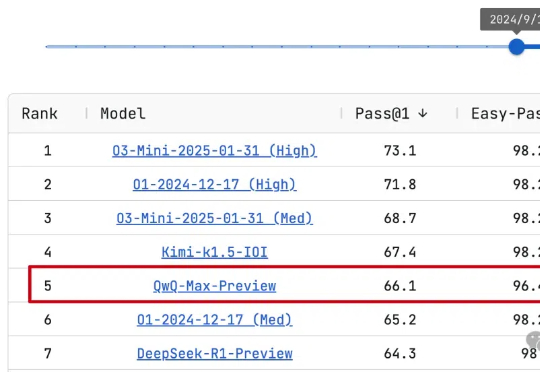Click the column divider between Rank and Model
Image resolution: width=540 pixels, height=372 pixels.
point(86,113)
